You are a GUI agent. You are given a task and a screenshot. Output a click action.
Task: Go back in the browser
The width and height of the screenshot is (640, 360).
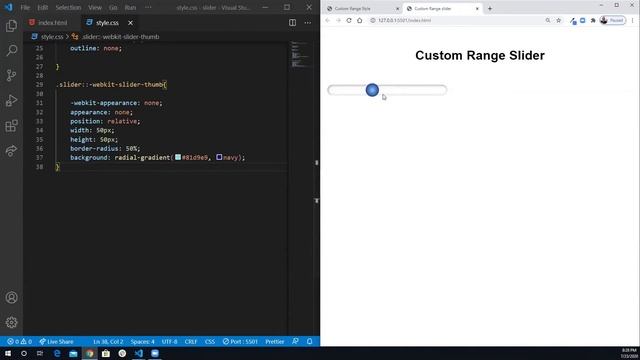328,20
